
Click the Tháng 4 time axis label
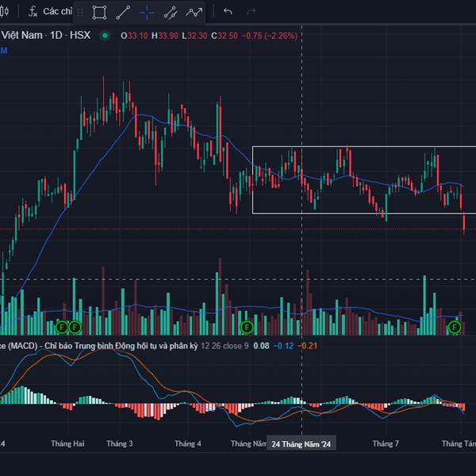[188, 443]
